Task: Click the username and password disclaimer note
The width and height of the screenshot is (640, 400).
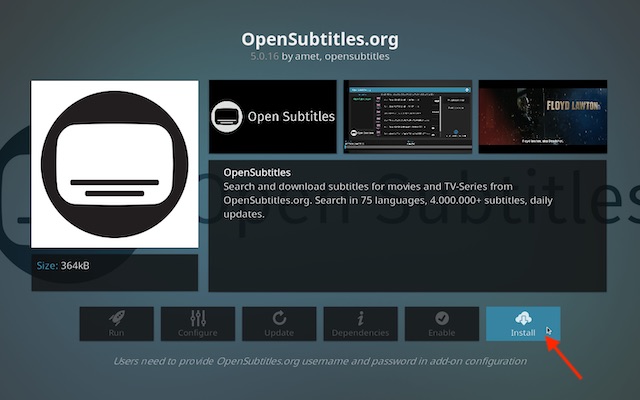Action: [320, 361]
